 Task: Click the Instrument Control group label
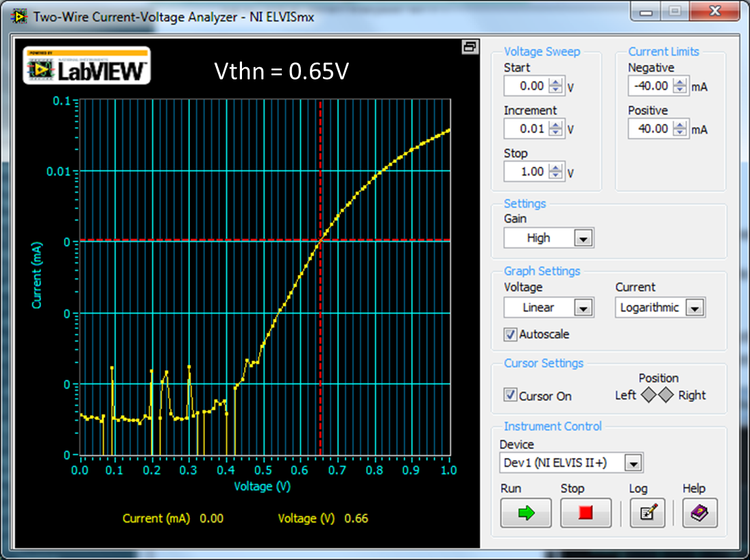point(553,426)
